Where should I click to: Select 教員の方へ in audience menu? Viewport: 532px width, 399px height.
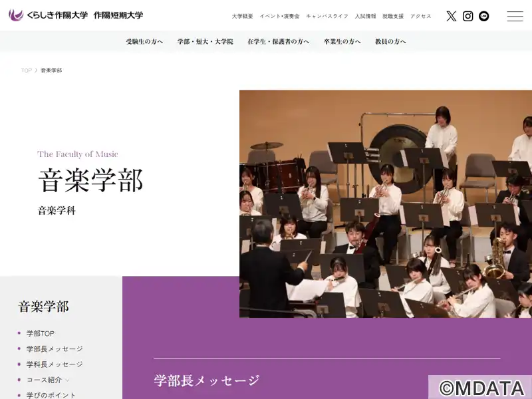point(390,41)
